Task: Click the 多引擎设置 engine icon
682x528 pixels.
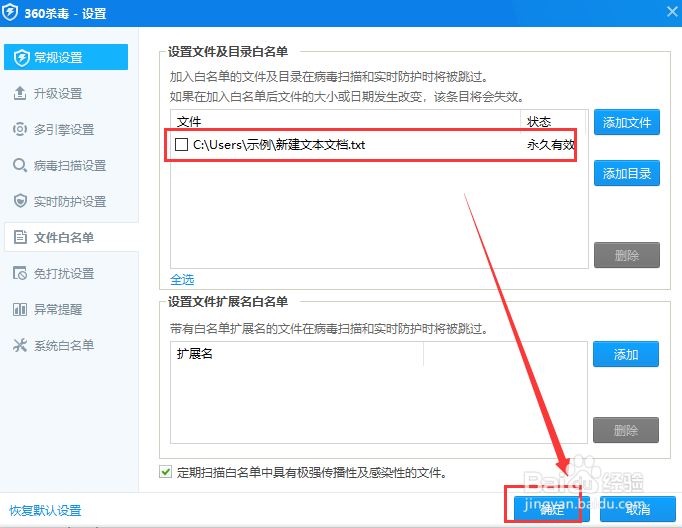Action: [x=20, y=129]
